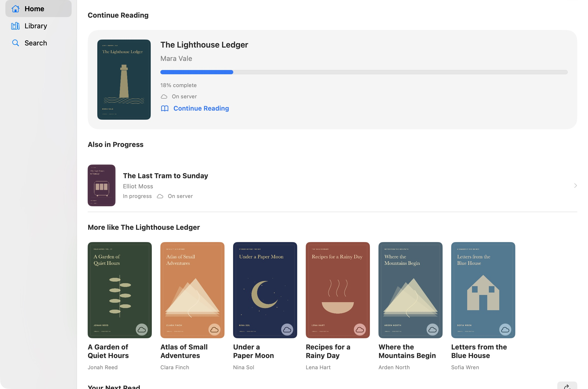Viewport: 588px width, 389px height.
Task: Open Home in the sidebar
Action: click(x=38, y=9)
